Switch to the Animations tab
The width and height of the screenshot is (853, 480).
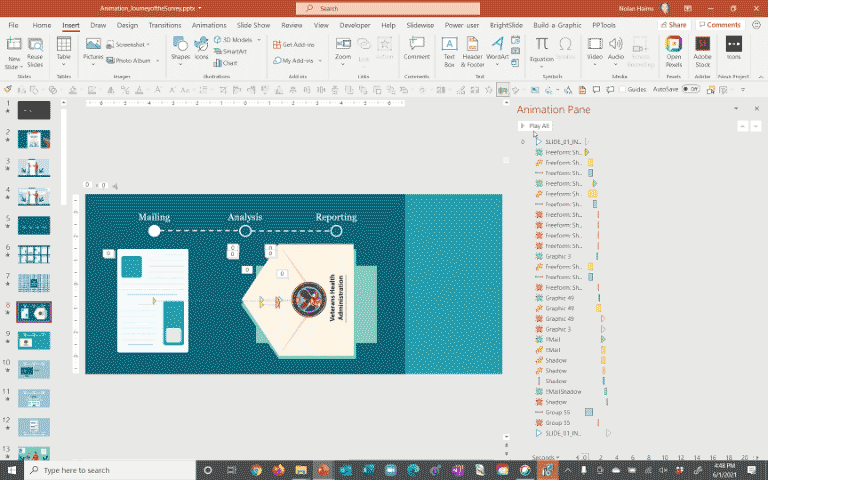[x=209, y=24]
